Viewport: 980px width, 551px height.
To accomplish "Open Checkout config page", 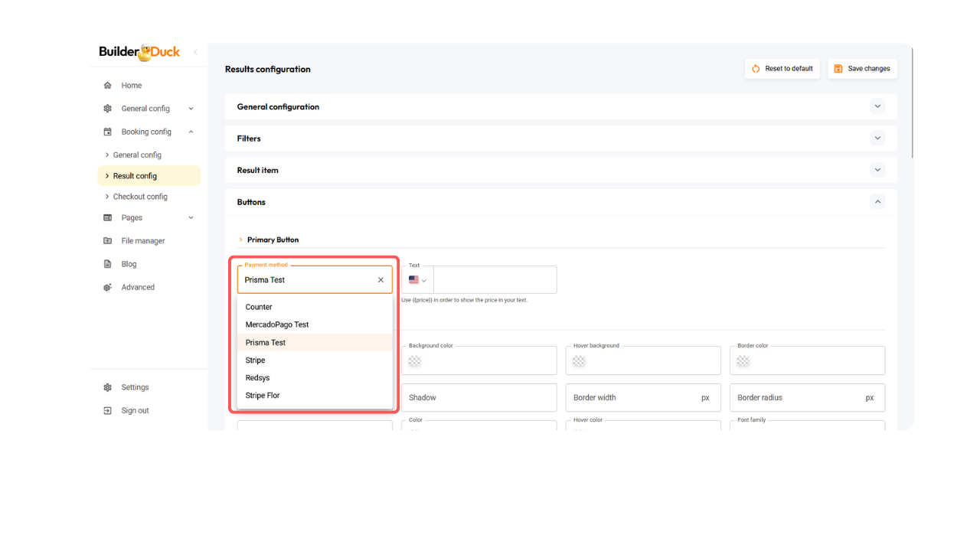I will point(140,197).
